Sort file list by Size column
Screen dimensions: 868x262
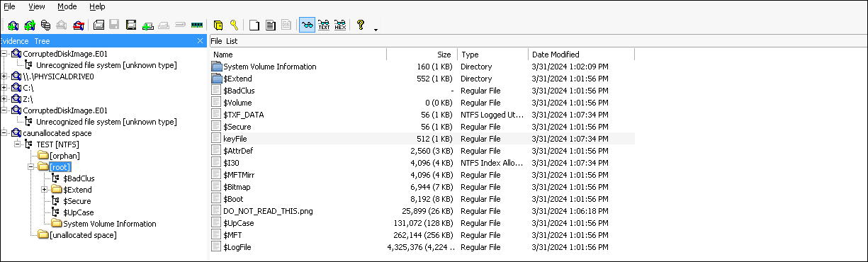click(x=422, y=55)
